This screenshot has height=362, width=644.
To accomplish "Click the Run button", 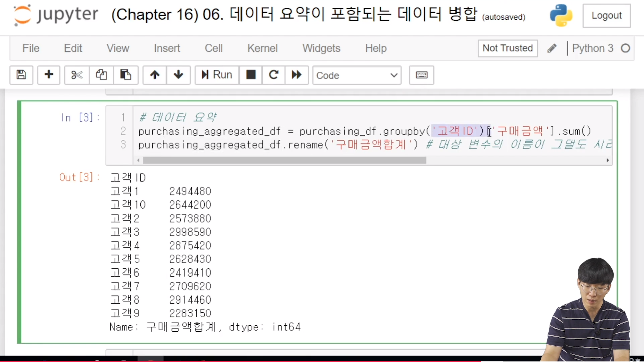I will 217,75.
